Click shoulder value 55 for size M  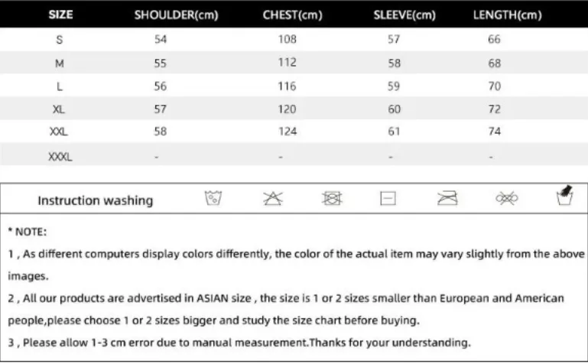pos(160,63)
